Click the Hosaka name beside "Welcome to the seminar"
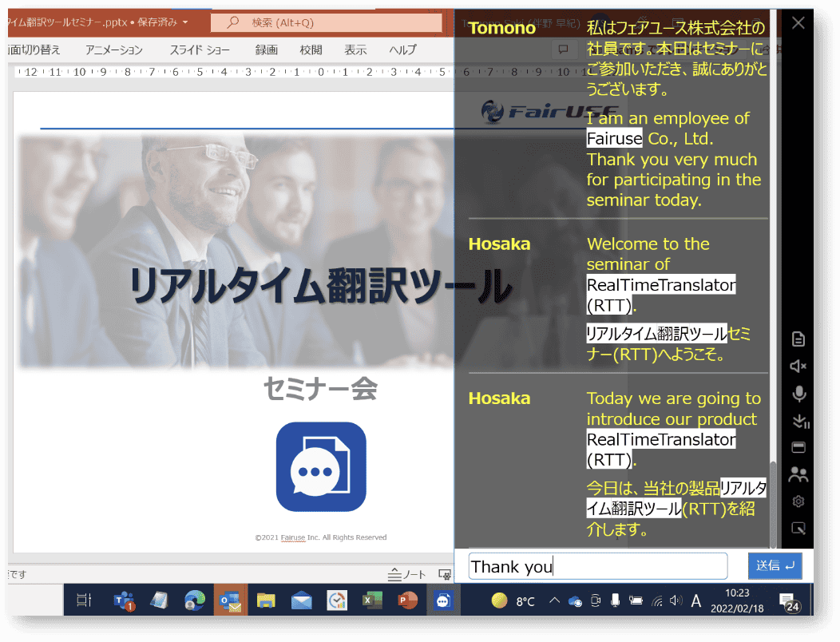 tap(499, 244)
